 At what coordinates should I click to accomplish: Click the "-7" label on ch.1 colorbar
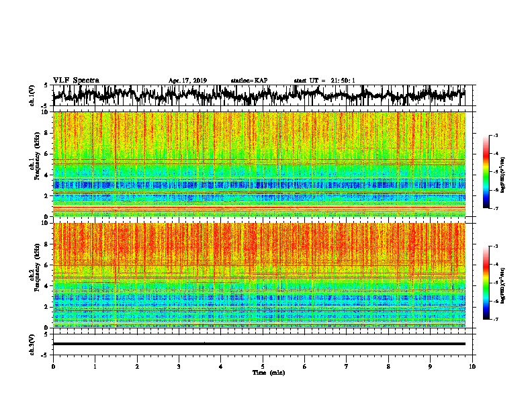(x=496, y=208)
